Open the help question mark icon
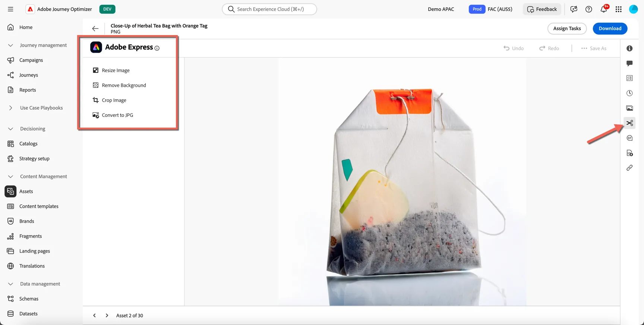644x325 pixels. [589, 9]
